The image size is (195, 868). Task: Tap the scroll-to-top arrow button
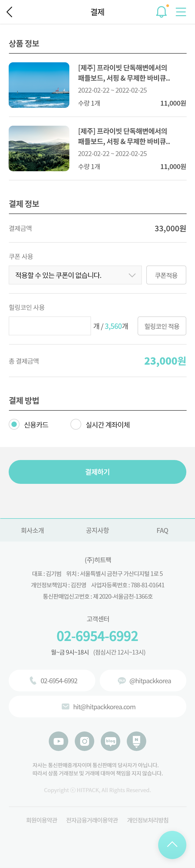(x=172, y=844)
